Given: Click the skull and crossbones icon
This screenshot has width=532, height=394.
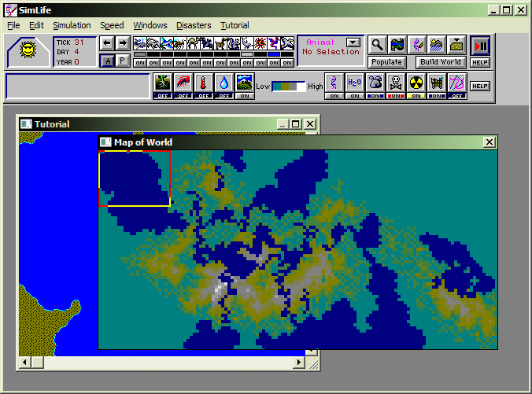Looking at the screenshot, I should pyautogui.click(x=396, y=83).
